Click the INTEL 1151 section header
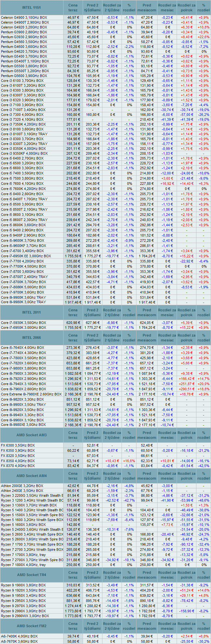211x644 pixels. [x=31, y=7]
